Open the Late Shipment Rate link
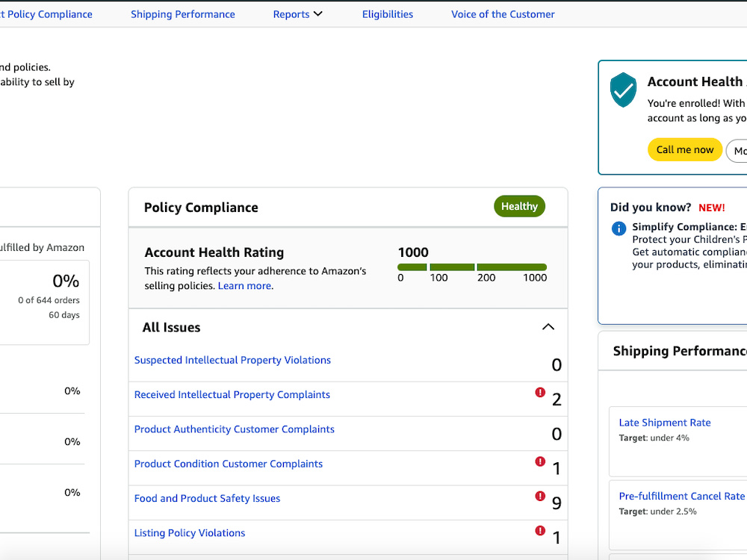This screenshot has height=560, width=747. pyautogui.click(x=665, y=423)
